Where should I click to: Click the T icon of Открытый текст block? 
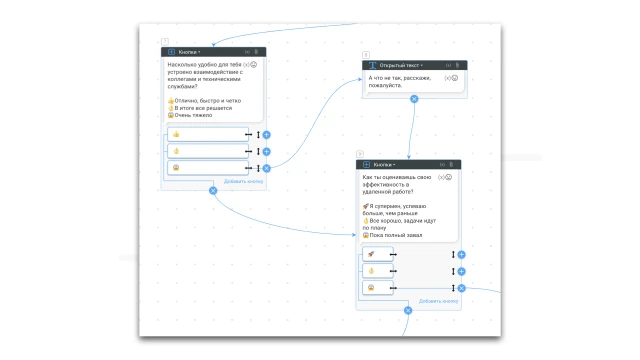(372, 65)
